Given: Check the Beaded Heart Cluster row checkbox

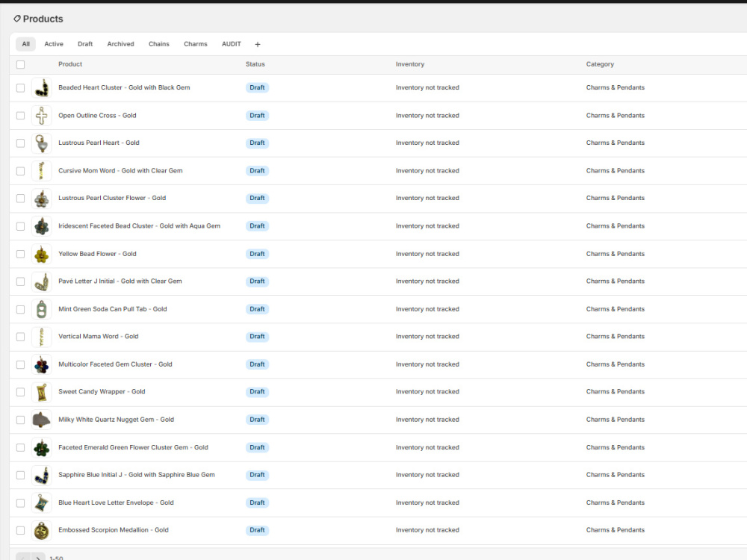Looking at the screenshot, I should (20, 87).
